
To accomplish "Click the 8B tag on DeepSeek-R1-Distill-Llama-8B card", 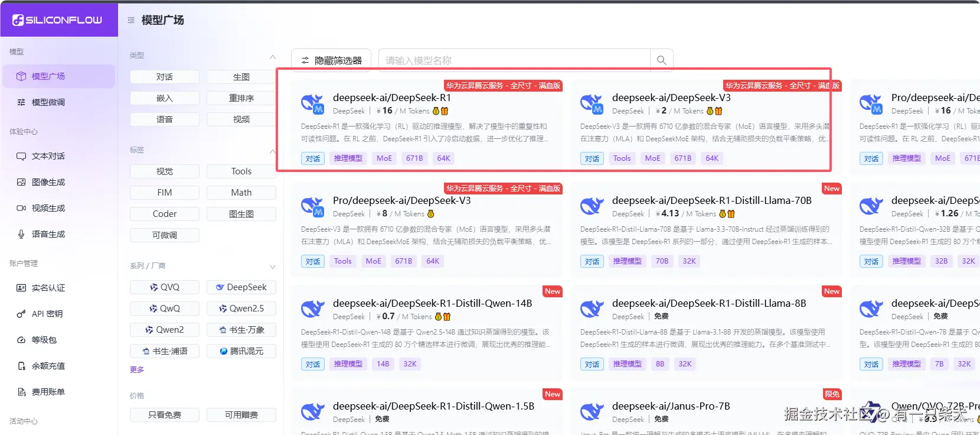I will click(660, 364).
